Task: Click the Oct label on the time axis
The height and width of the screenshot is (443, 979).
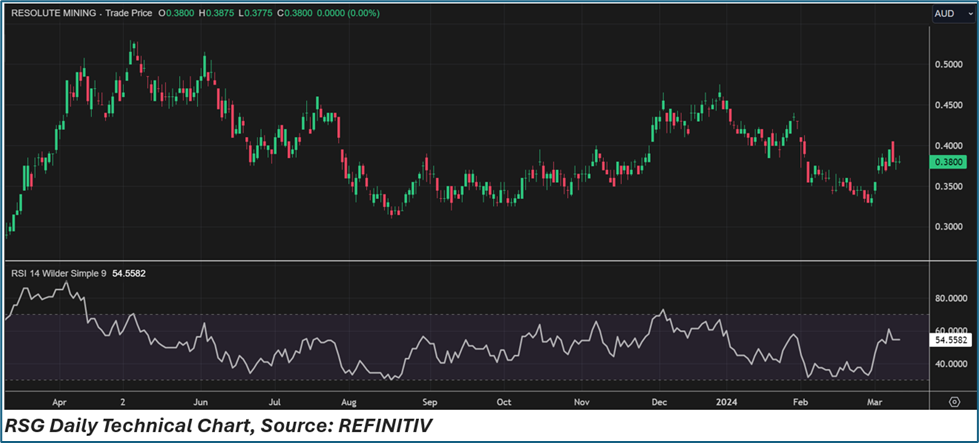Action: tap(504, 400)
